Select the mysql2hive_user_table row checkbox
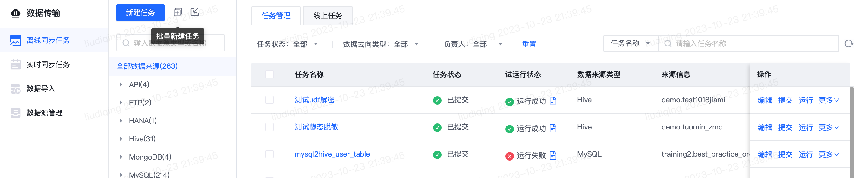 point(269,154)
